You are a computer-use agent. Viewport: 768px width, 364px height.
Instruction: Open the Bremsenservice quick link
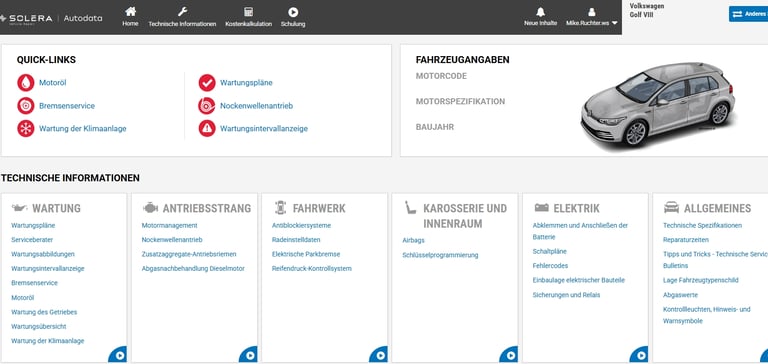click(x=67, y=106)
